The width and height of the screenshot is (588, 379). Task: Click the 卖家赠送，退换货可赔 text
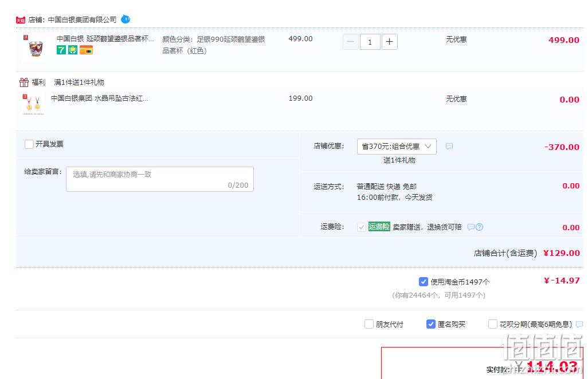pos(427,227)
